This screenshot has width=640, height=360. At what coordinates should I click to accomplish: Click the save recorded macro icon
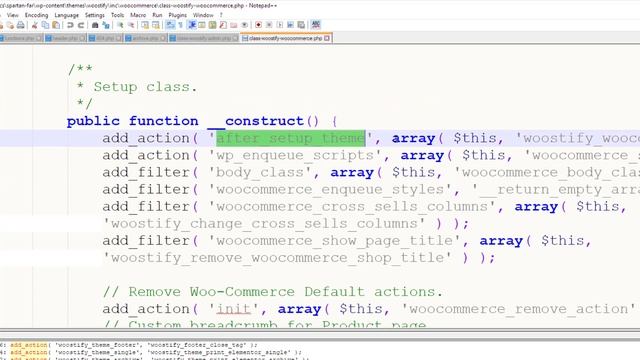click(x=301, y=25)
